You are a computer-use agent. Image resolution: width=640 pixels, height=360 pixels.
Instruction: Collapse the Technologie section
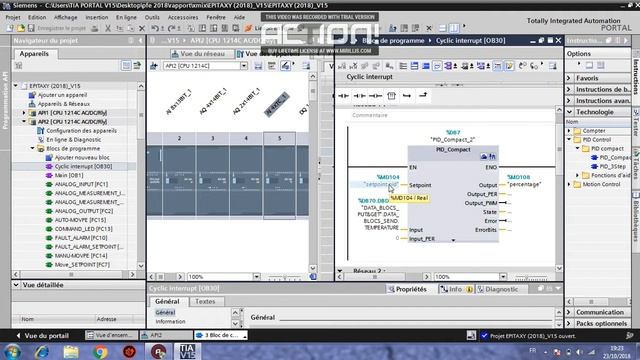tap(570, 112)
